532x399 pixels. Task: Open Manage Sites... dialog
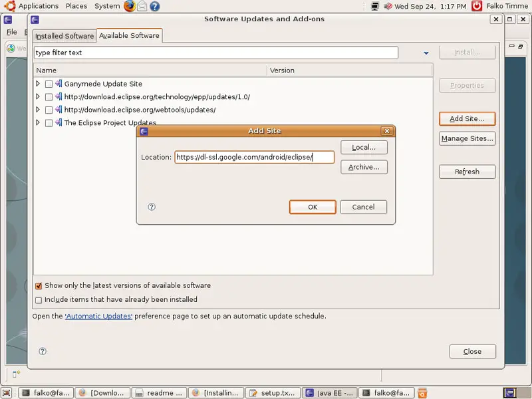467,138
